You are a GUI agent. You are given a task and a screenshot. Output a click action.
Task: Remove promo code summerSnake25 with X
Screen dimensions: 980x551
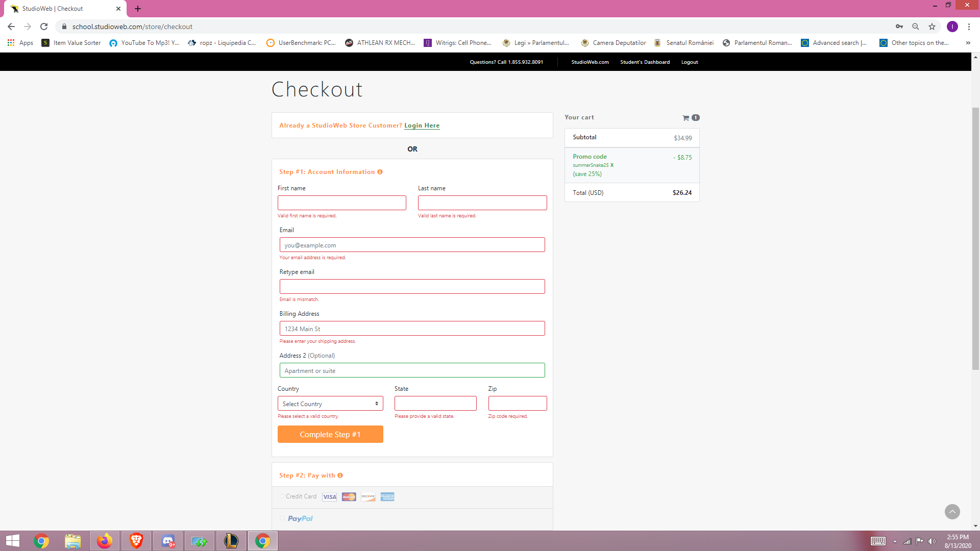pyautogui.click(x=612, y=165)
